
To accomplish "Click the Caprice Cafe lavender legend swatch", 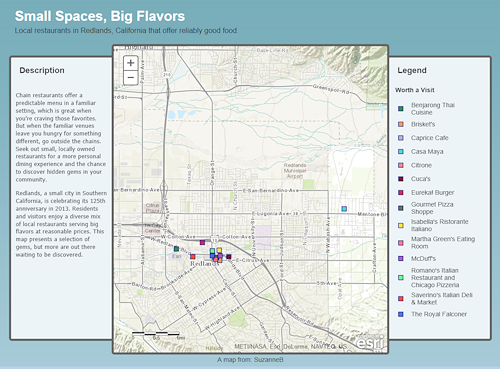I will click(401, 138).
